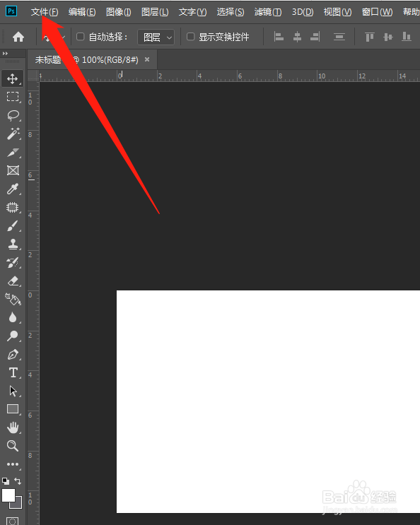Screen dimensions: 420x525
Task: Select the Move tool
Action: 13,78
